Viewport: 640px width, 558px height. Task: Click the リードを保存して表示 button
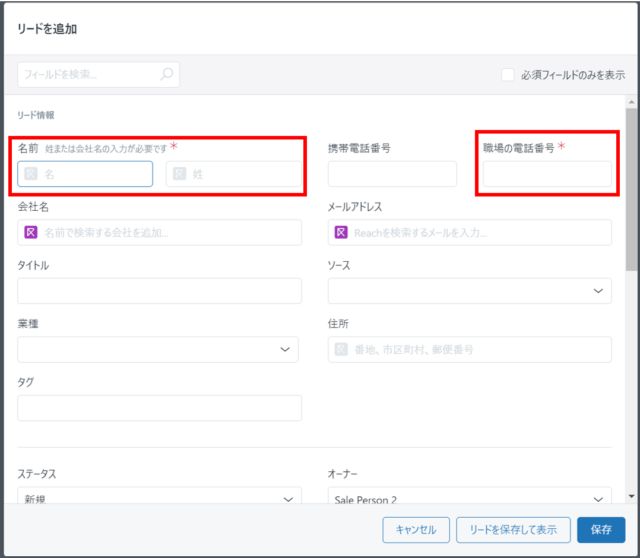coord(513,530)
